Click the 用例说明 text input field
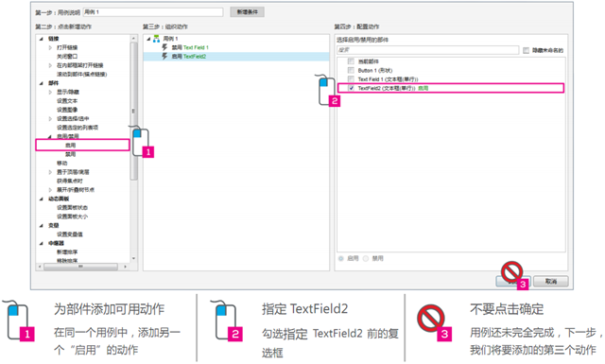The width and height of the screenshot is (605, 364). pyautogui.click(x=153, y=12)
